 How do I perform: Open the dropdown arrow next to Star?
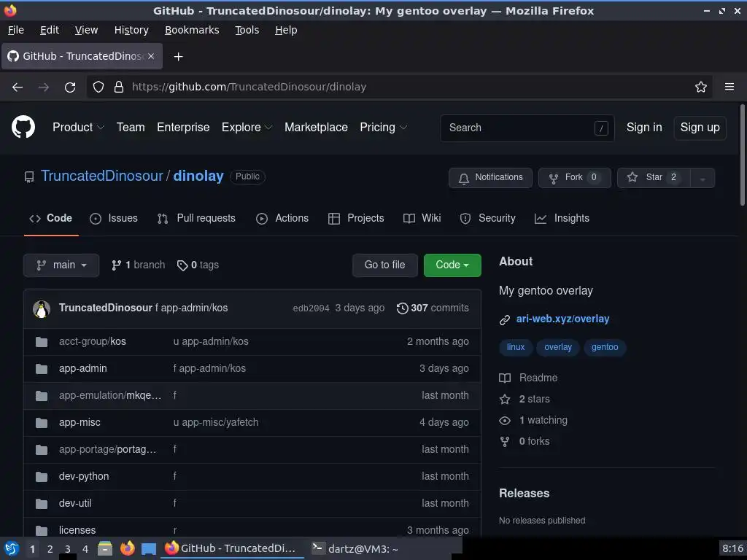point(703,178)
